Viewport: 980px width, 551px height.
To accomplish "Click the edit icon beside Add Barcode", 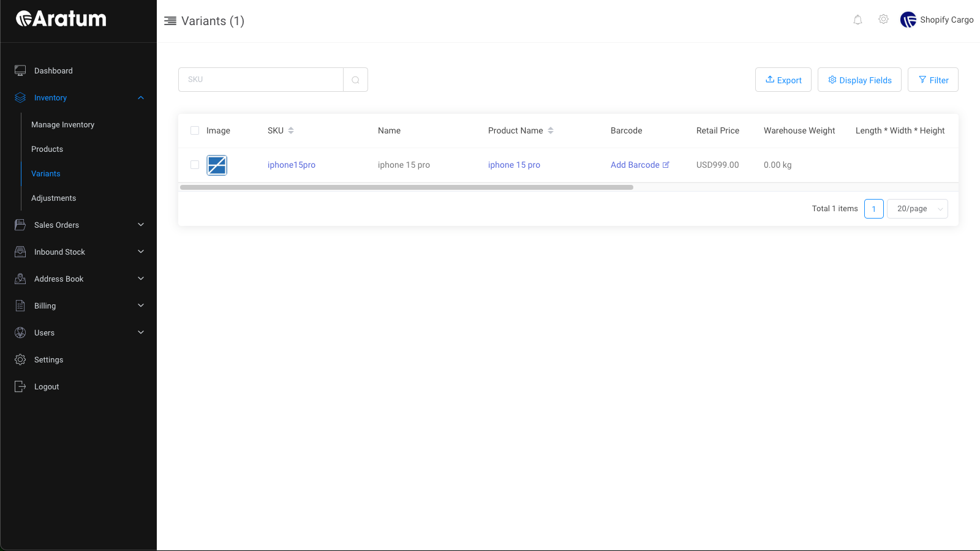I will pyautogui.click(x=666, y=165).
